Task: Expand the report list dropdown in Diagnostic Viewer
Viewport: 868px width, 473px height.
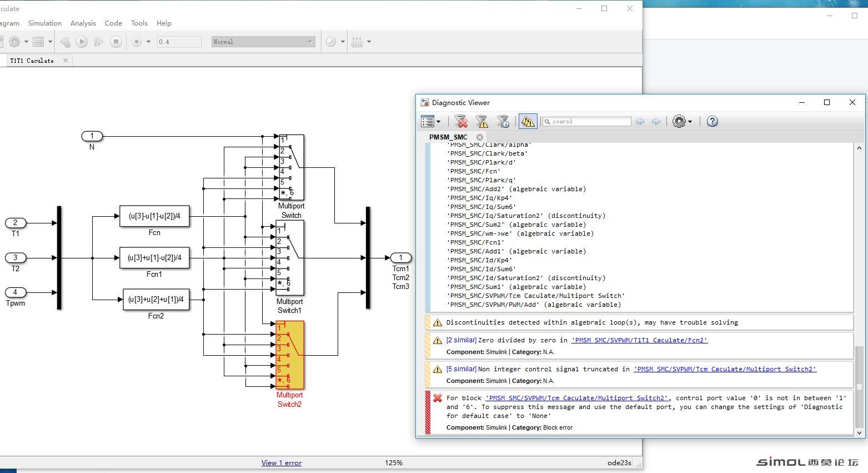Action: click(438, 122)
